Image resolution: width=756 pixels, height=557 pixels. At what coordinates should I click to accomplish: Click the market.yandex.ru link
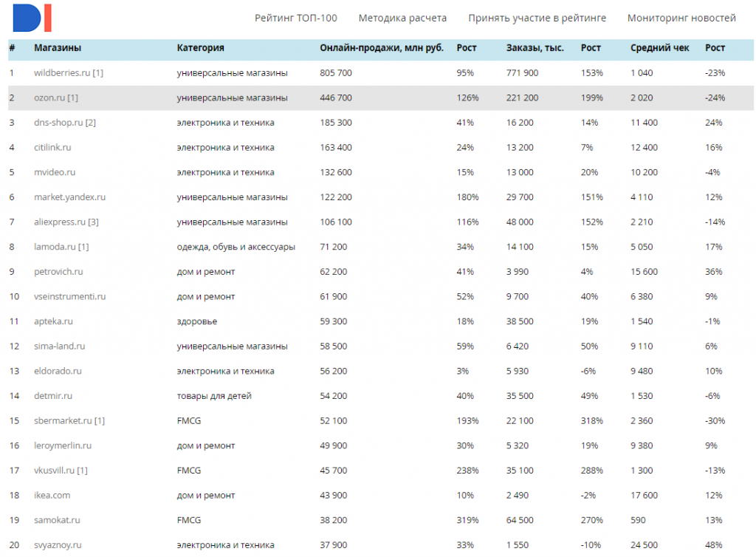pyautogui.click(x=69, y=197)
